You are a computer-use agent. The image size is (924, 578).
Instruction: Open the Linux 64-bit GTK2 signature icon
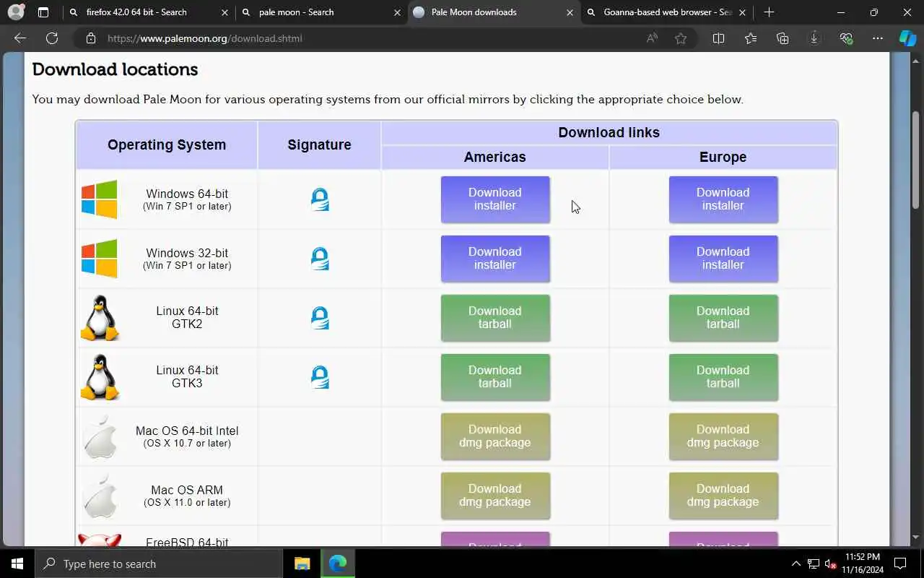(x=320, y=318)
